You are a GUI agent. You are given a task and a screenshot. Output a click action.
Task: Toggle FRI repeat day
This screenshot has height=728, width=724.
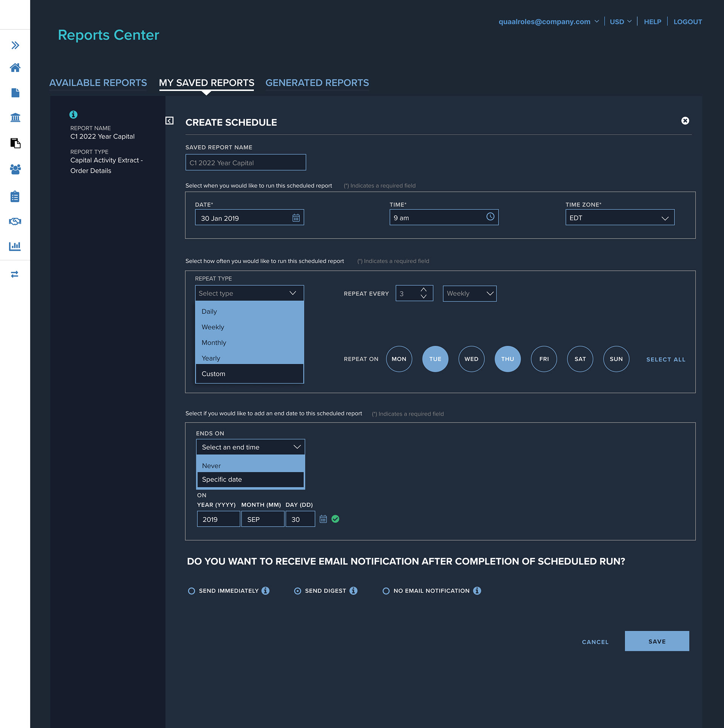[x=544, y=359]
